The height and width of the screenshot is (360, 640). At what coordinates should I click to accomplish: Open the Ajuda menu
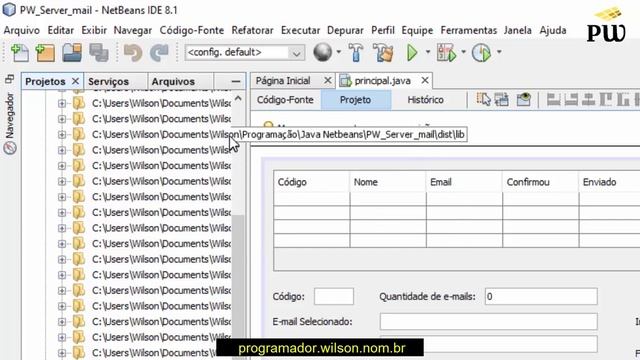pyautogui.click(x=553, y=30)
